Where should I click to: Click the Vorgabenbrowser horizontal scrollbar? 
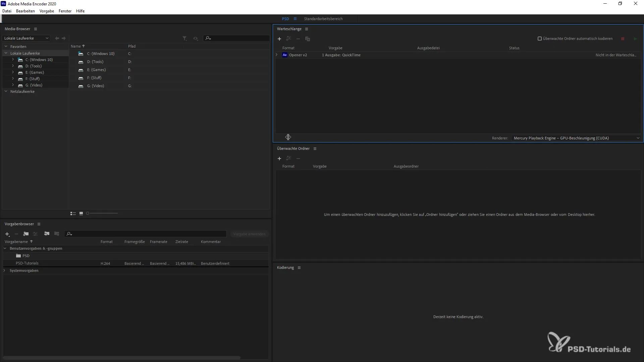[x=121, y=358]
